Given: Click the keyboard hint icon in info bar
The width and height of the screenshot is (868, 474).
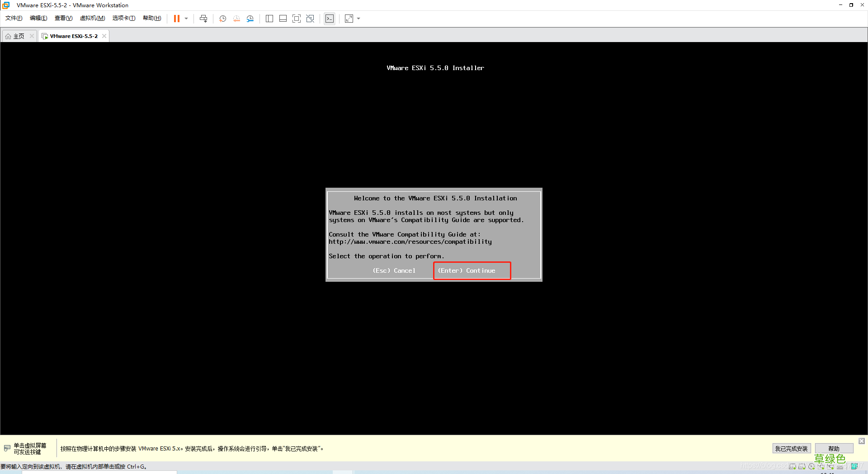Looking at the screenshot, I should click(7, 448).
